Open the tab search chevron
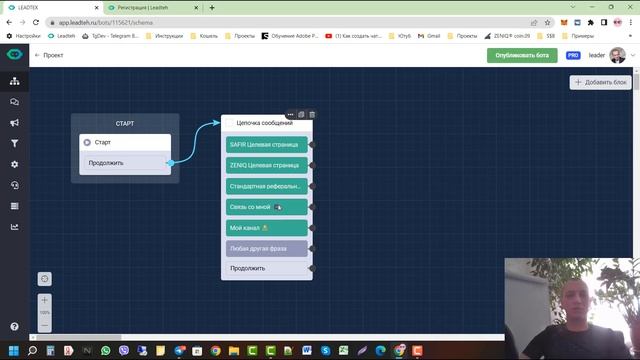The width and height of the screenshot is (640, 360). click(573, 7)
